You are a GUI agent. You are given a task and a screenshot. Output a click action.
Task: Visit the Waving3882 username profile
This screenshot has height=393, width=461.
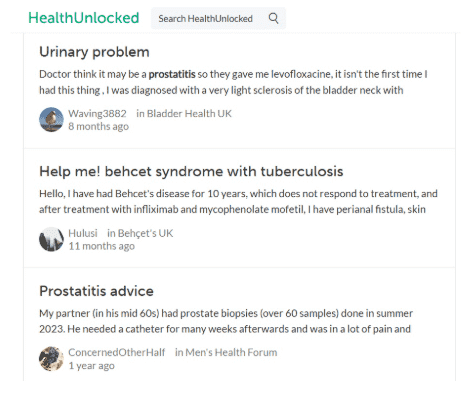click(97, 113)
